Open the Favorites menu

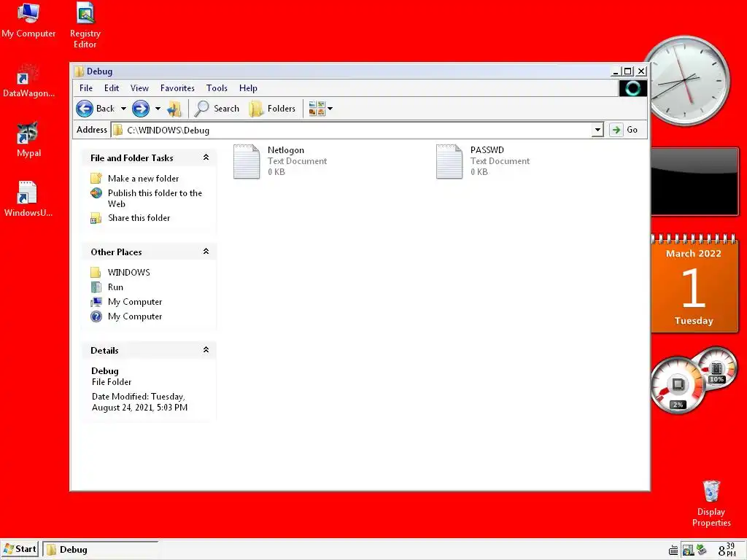177,88
